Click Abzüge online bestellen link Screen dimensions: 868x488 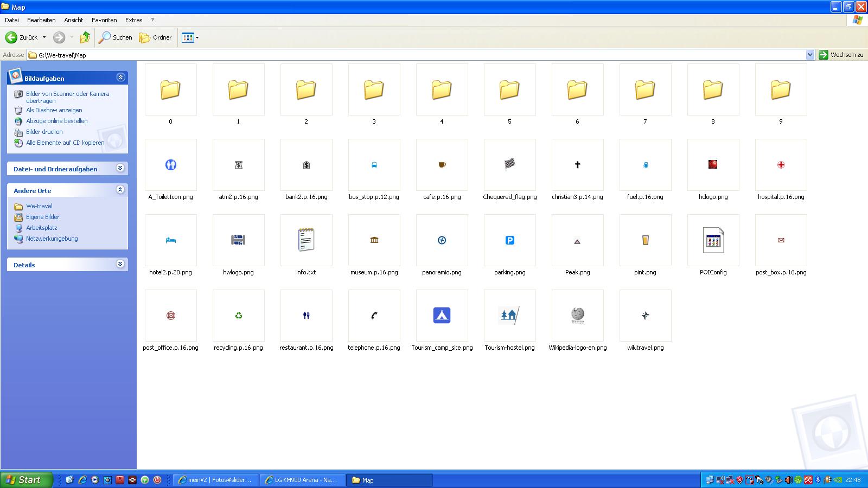(57, 121)
